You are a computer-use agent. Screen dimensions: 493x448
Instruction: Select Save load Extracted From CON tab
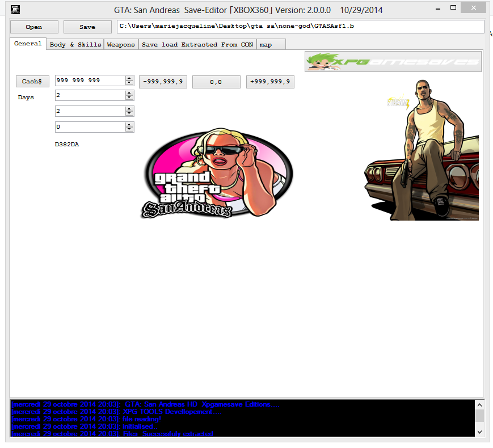click(197, 45)
